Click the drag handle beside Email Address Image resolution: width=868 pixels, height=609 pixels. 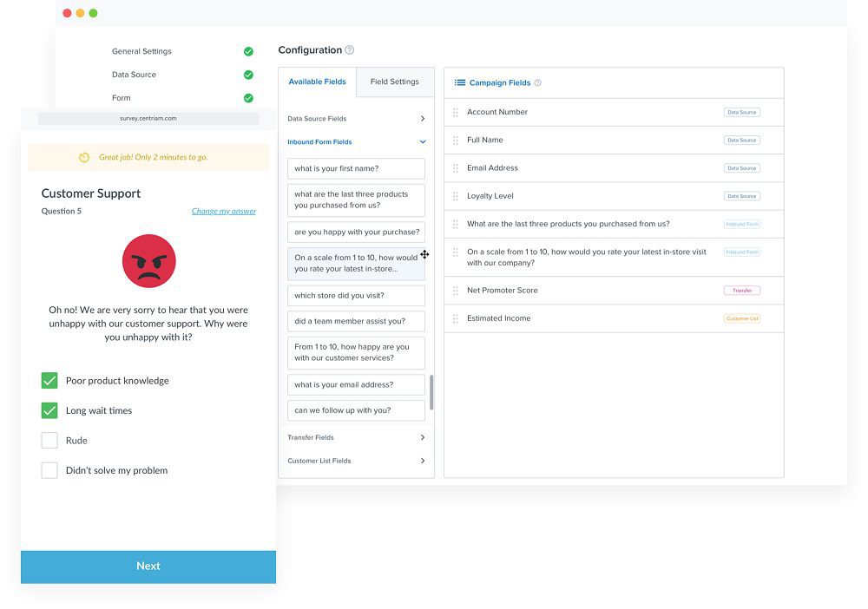tap(456, 168)
